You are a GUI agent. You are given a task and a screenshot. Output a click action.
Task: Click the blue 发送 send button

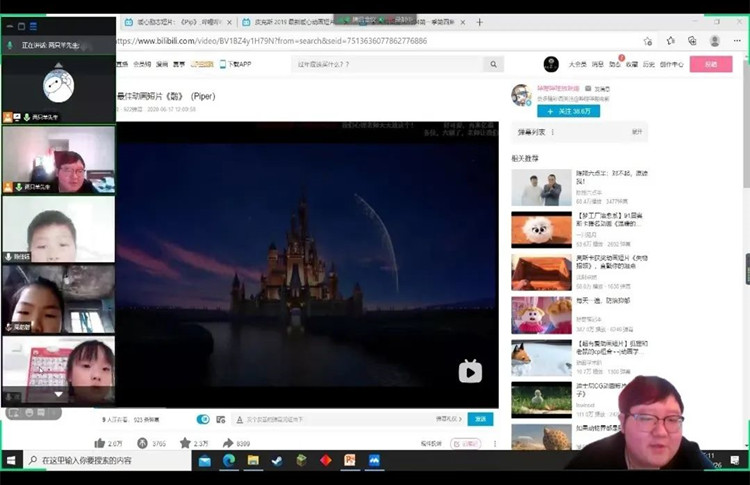[480, 419]
